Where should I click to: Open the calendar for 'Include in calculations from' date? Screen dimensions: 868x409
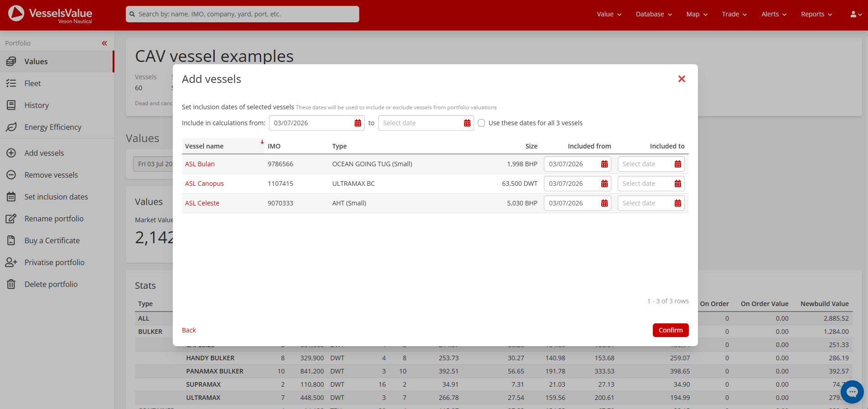358,123
